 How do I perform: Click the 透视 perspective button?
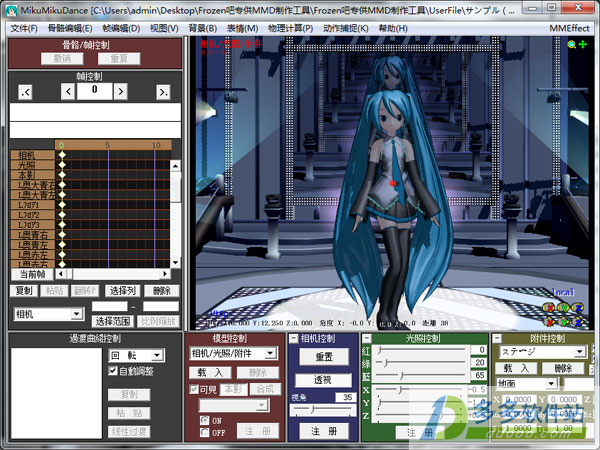(323, 380)
